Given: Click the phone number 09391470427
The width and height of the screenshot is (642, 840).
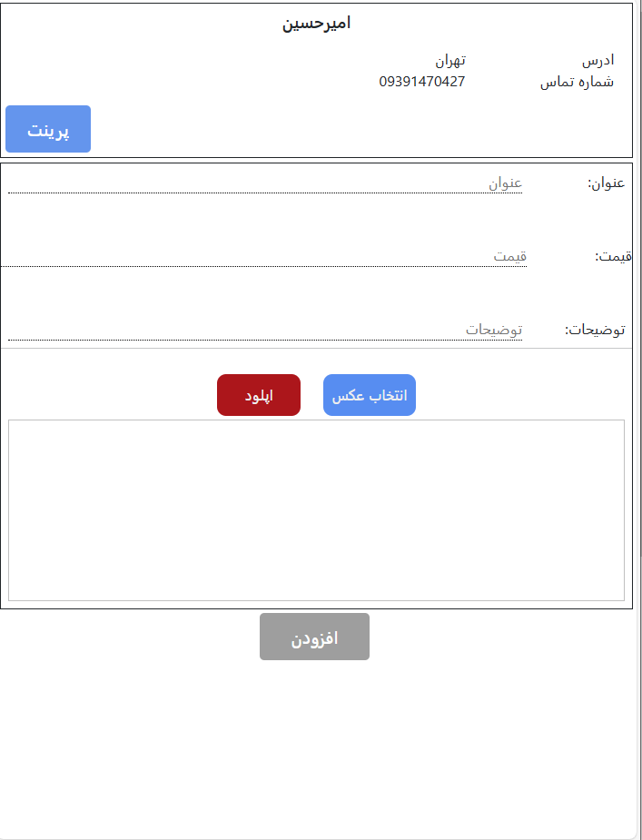Looking at the screenshot, I should (x=421, y=81).
